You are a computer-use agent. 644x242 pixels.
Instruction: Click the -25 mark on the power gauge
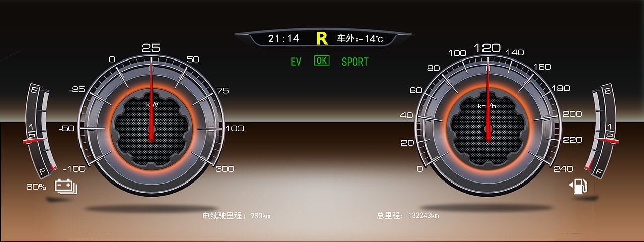point(76,89)
